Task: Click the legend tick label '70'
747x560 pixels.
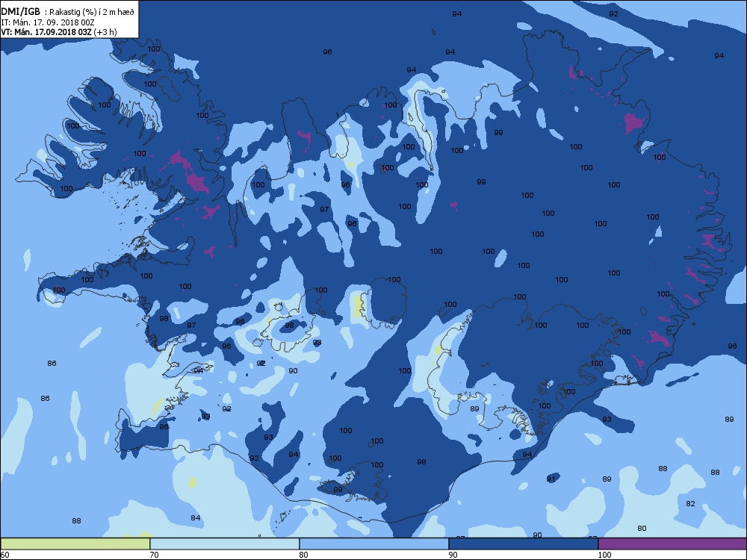Action: point(155,555)
